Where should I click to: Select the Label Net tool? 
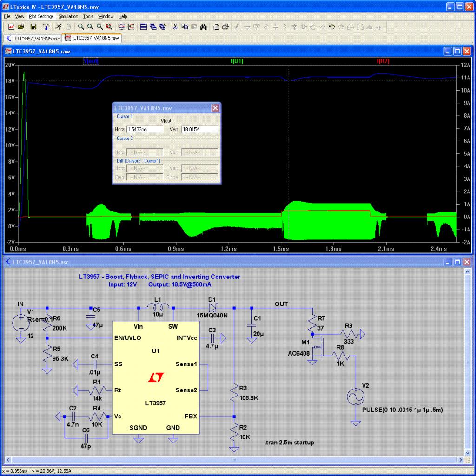pyautogui.click(x=257, y=26)
